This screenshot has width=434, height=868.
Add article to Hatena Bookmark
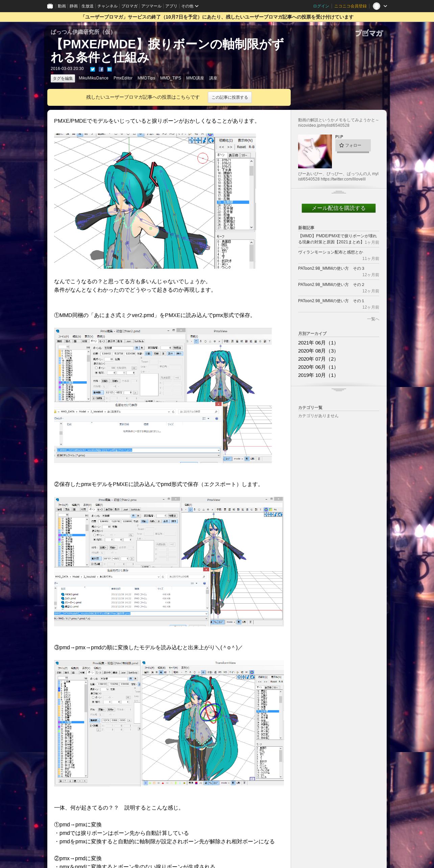point(110,69)
